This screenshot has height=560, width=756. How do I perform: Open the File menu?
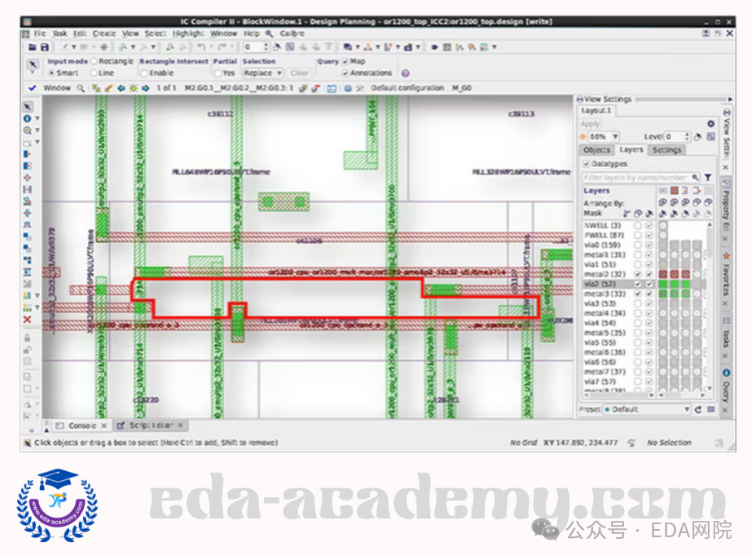pos(40,33)
